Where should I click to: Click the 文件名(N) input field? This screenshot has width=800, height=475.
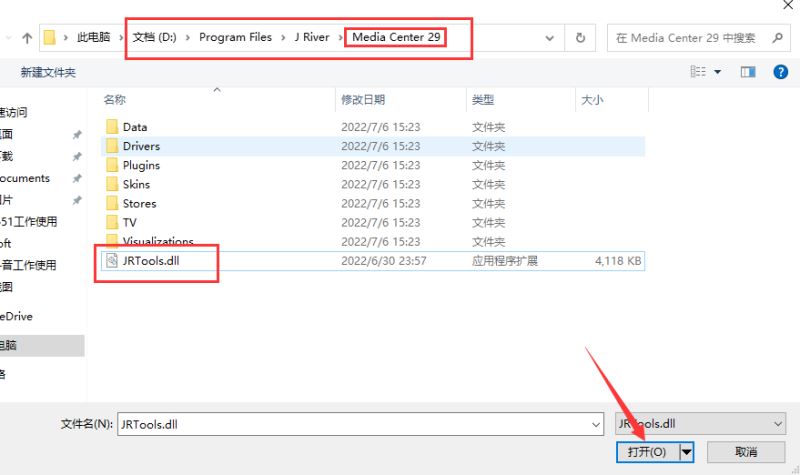point(360,424)
